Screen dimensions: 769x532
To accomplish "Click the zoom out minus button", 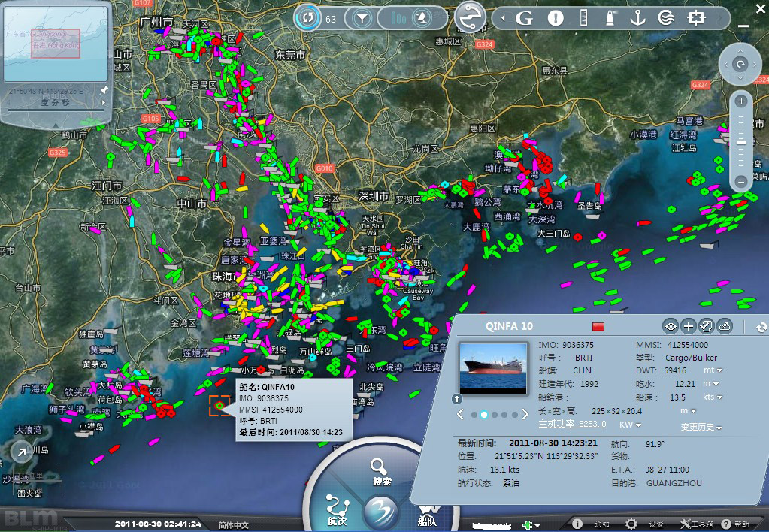I will (x=741, y=181).
